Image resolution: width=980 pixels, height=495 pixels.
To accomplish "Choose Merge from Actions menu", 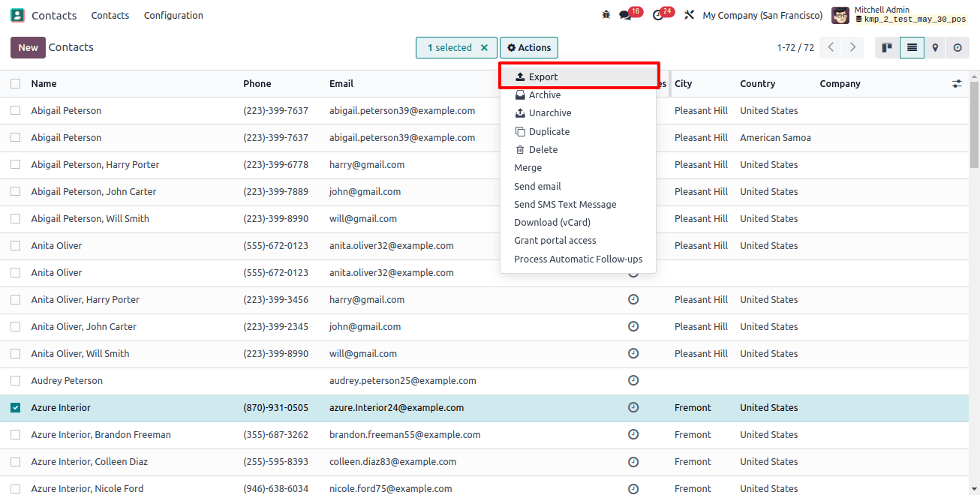I will click(x=579, y=168).
